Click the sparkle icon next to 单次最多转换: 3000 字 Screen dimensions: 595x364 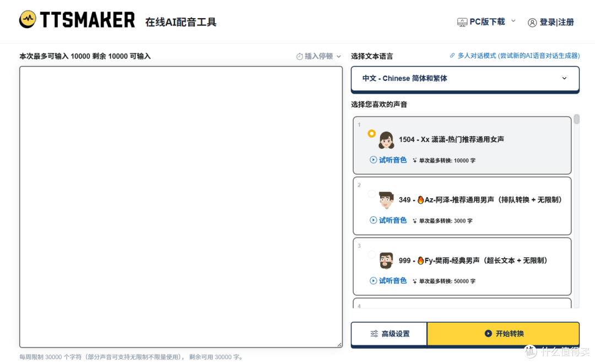[414, 221]
